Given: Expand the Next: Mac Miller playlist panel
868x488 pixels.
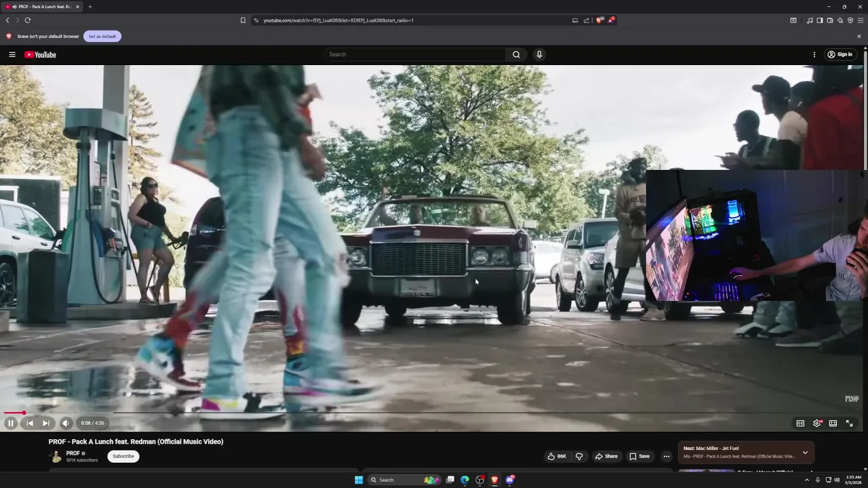Looking at the screenshot, I should [805, 452].
